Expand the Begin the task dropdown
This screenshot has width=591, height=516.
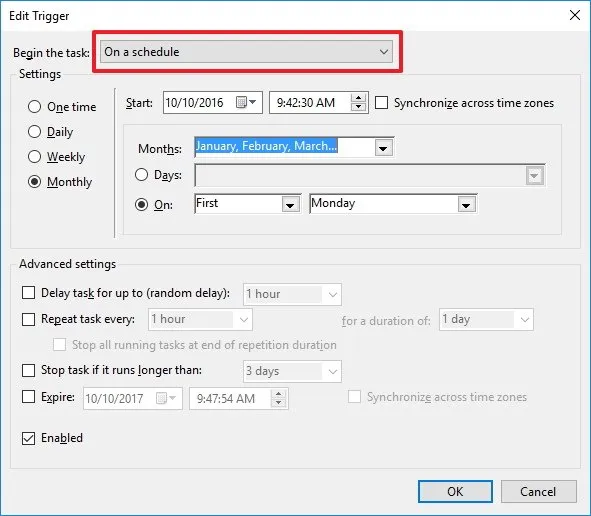pos(246,52)
